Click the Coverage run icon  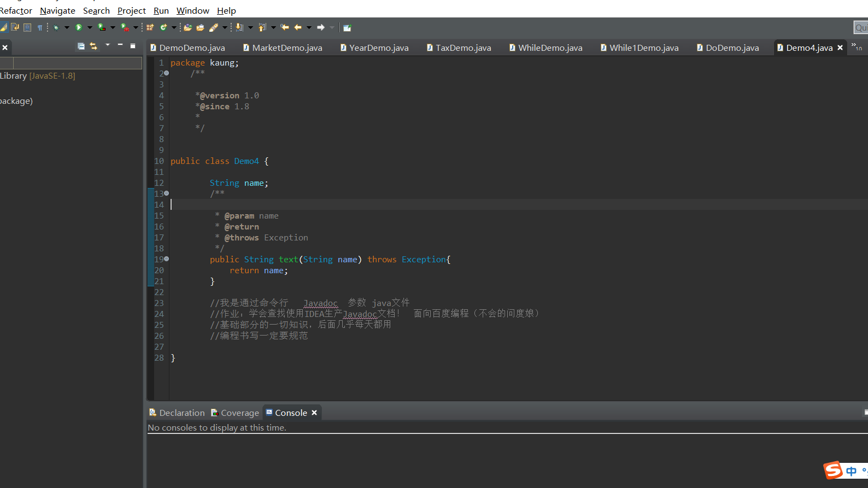[x=102, y=27]
